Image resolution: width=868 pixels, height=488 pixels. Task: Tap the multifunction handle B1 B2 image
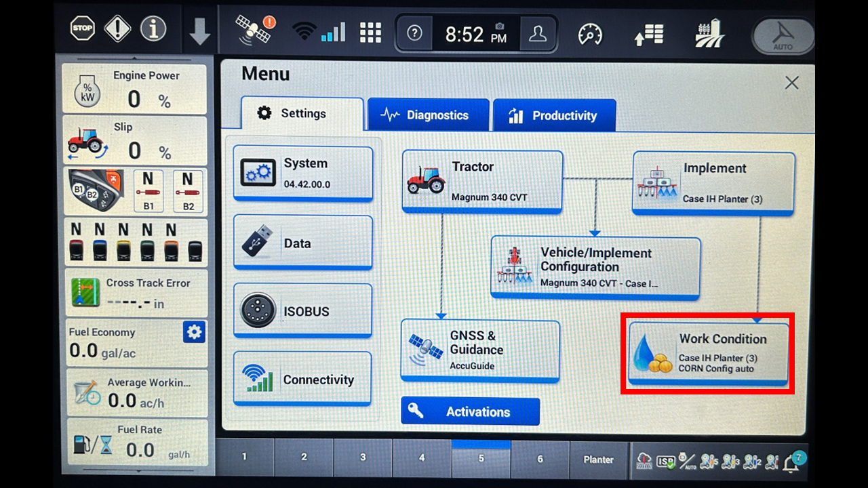(x=96, y=190)
